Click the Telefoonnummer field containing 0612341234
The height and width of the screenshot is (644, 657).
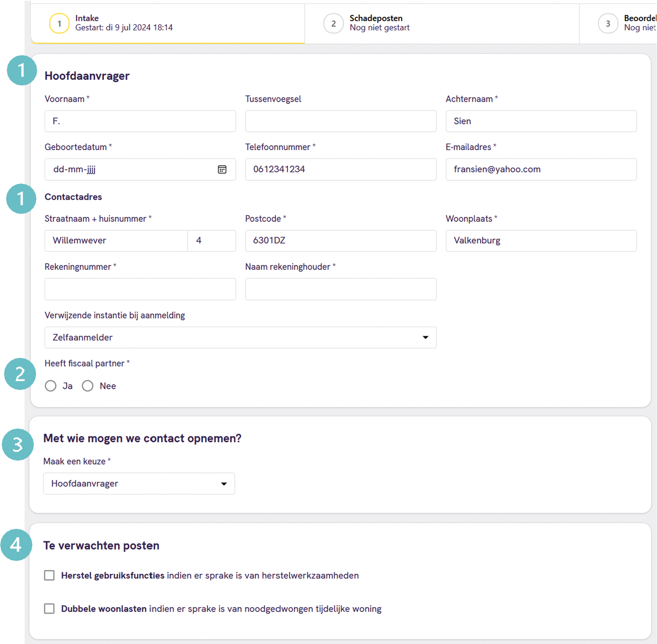click(340, 169)
